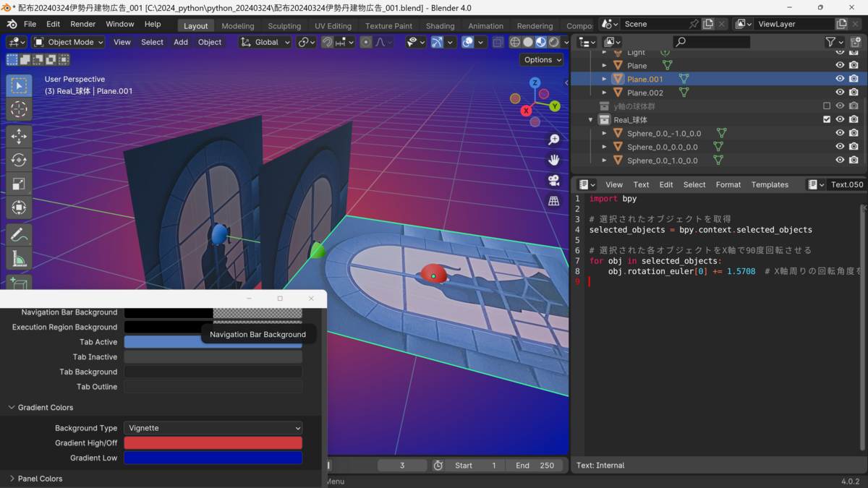868x488 pixels.
Task: Switch viewport to Wireframe shading
Action: pos(515,42)
